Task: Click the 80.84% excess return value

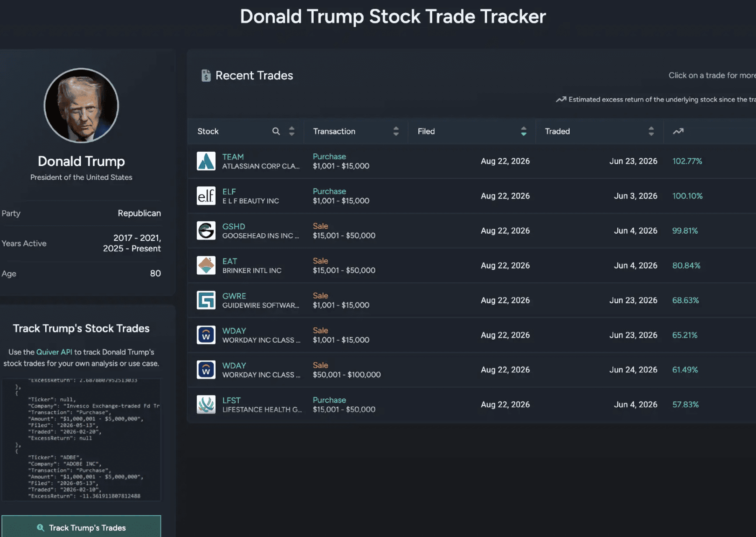Action: 686,266
